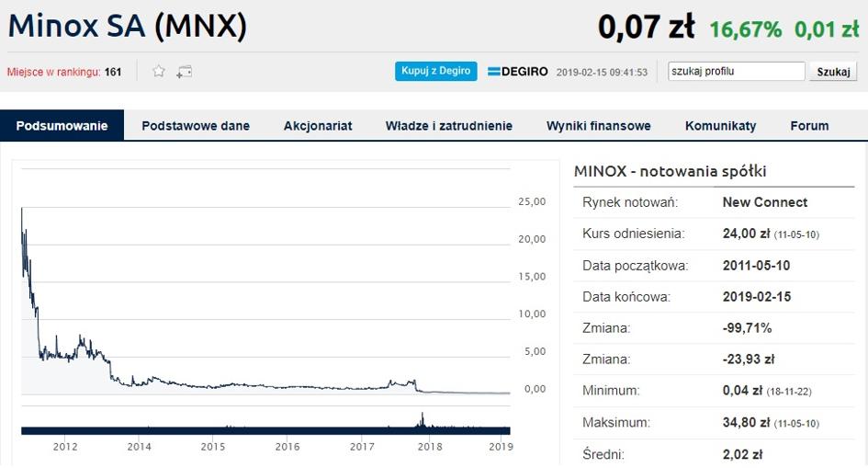Go to Władze i zatrudnienie tab
This screenshot has height=468, width=868.
(449, 126)
